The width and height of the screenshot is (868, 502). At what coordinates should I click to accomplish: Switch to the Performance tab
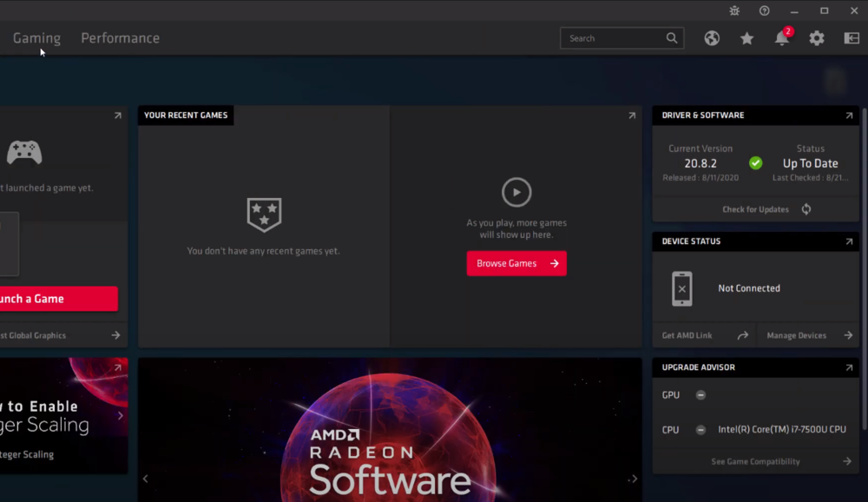coord(120,38)
